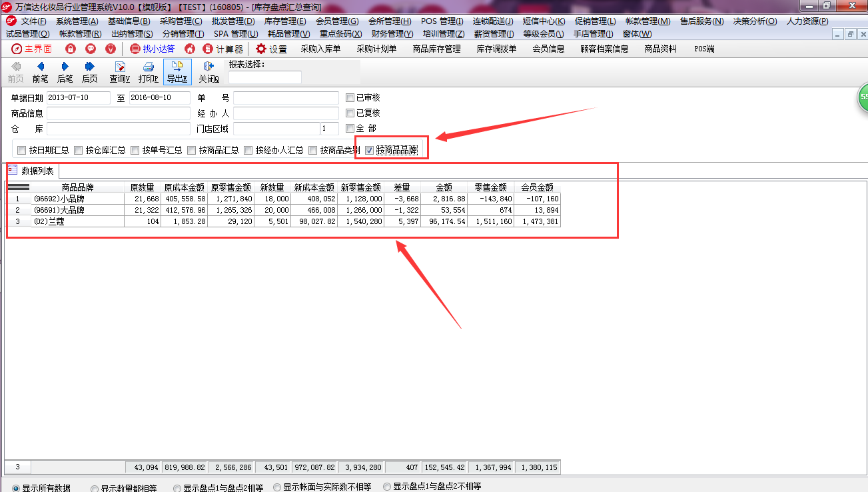Select 显示所有数据 radio option
The image size is (868, 492).
(16, 488)
